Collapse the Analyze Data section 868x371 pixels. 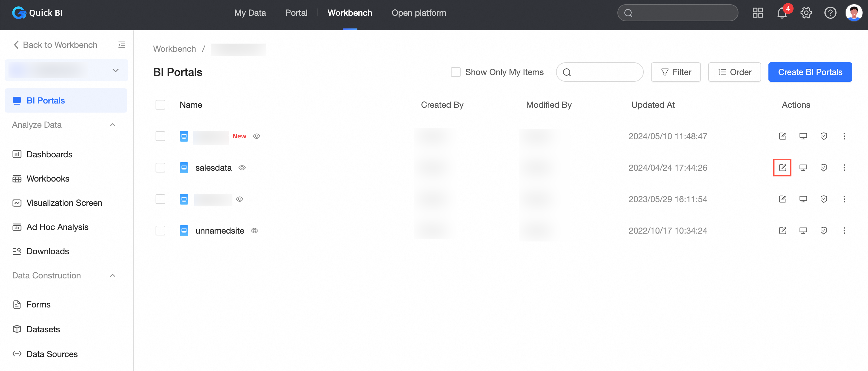coord(113,125)
